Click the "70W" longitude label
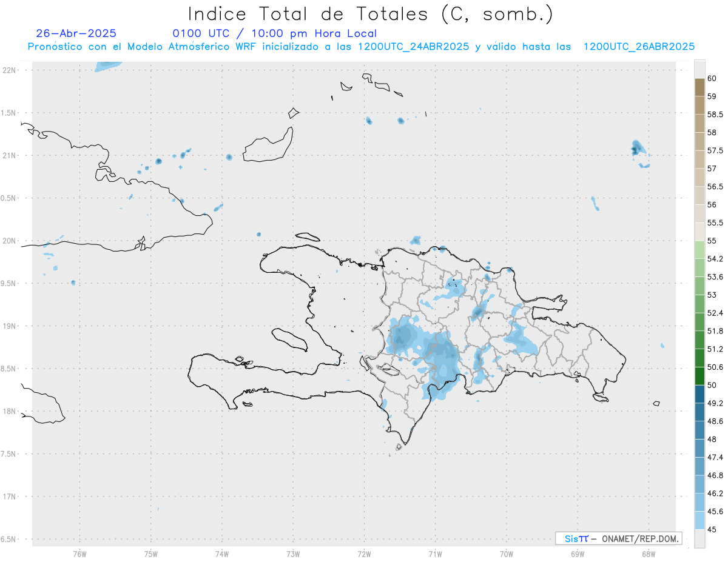This screenshot has width=728, height=562. pos(507,554)
